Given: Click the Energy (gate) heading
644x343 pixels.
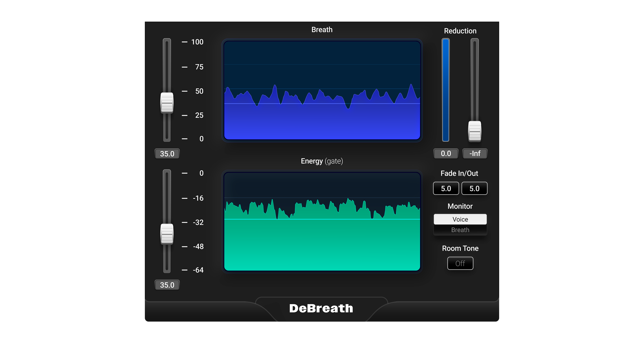Looking at the screenshot, I should click(x=322, y=161).
